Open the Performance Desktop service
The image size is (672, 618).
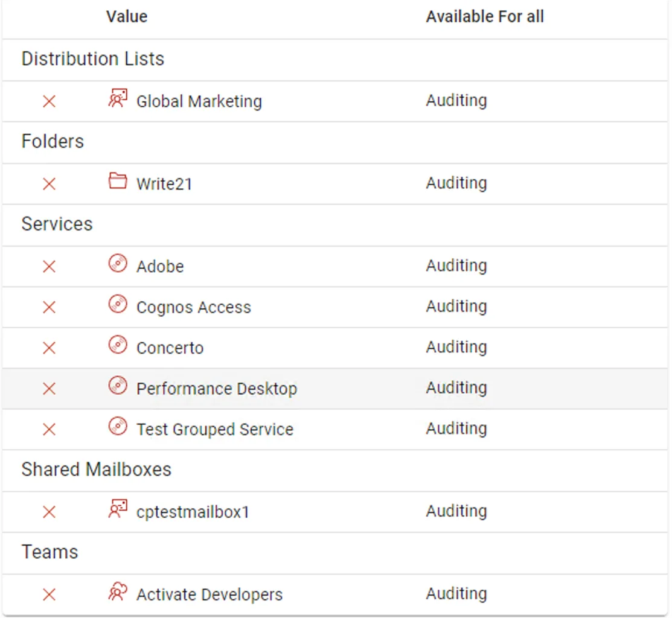[216, 389]
